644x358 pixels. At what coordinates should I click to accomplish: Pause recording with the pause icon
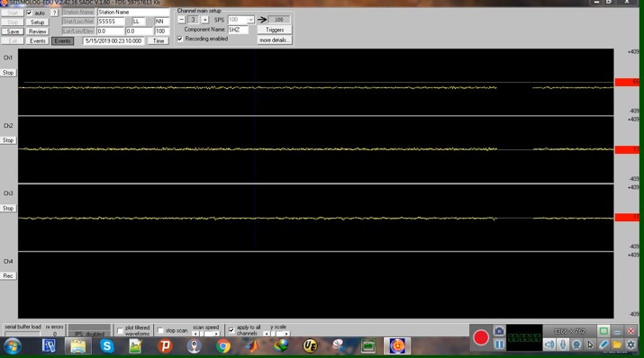[x=499, y=345]
